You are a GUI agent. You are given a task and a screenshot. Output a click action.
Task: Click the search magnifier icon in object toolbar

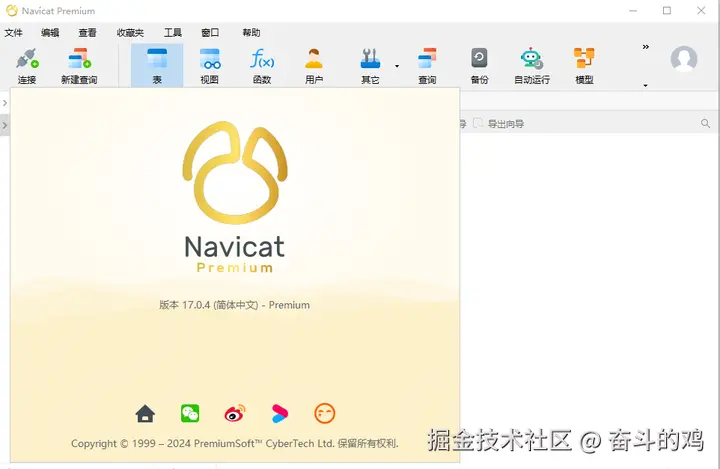coord(705,124)
